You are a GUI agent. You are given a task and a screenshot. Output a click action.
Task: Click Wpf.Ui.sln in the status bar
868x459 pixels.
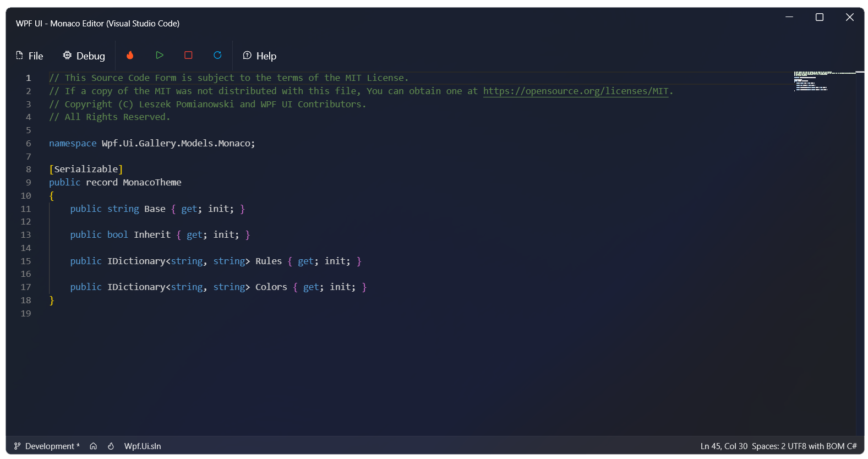click(143, 446)
